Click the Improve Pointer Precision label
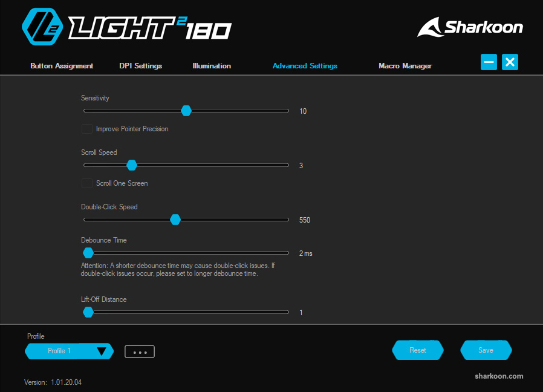Screen dimensions: 543x392 (x=132, y=129)
